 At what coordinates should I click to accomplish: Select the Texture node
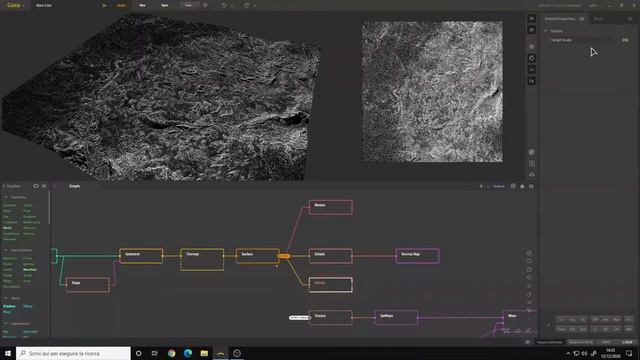[x=331, y=318]
